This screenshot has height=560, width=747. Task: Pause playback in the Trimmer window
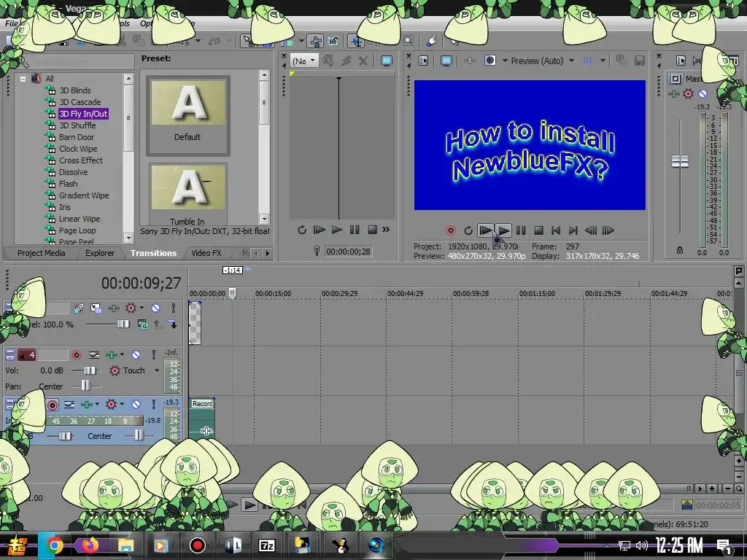coord(355,230)
